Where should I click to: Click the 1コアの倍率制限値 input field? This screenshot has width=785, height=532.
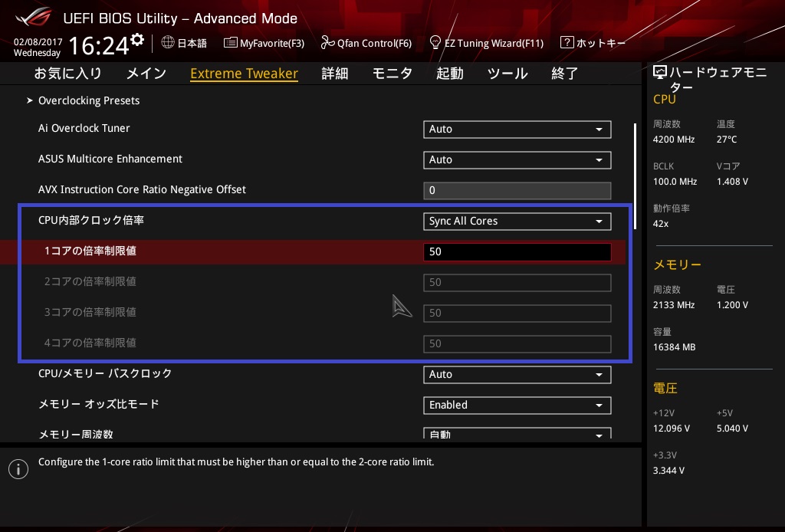click(517, 251)
